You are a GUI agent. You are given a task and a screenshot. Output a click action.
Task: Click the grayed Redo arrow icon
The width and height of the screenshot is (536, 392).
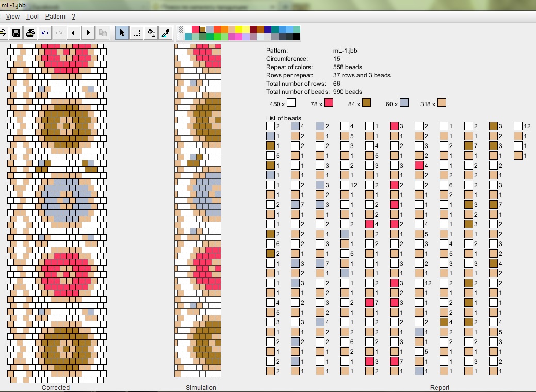point(59,33)
